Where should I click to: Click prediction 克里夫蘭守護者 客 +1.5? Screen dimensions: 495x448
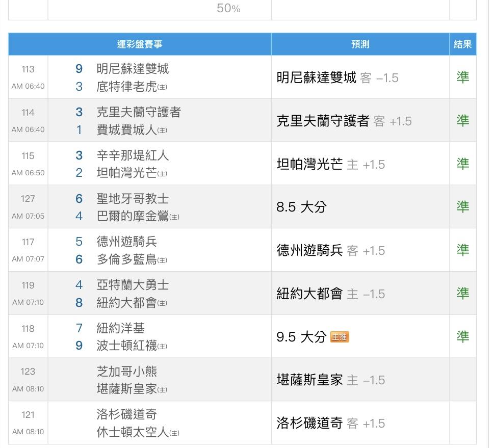pos(344,121)
